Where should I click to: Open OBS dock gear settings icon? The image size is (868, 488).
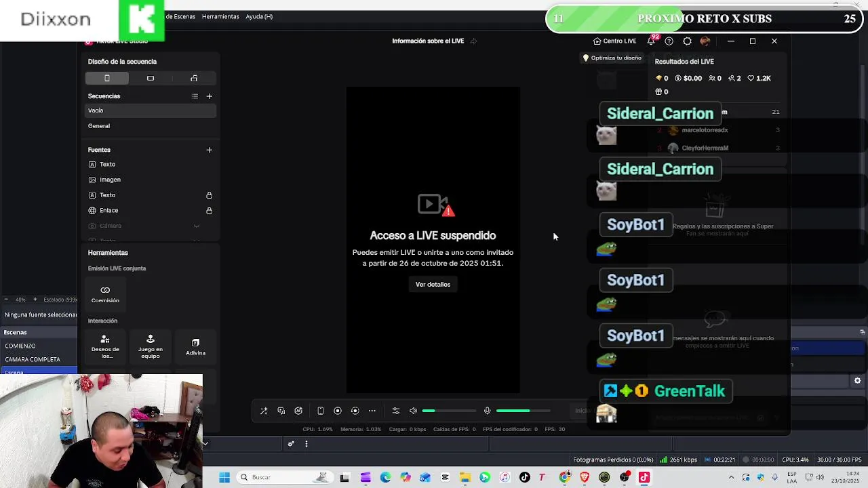coord(291,444)
